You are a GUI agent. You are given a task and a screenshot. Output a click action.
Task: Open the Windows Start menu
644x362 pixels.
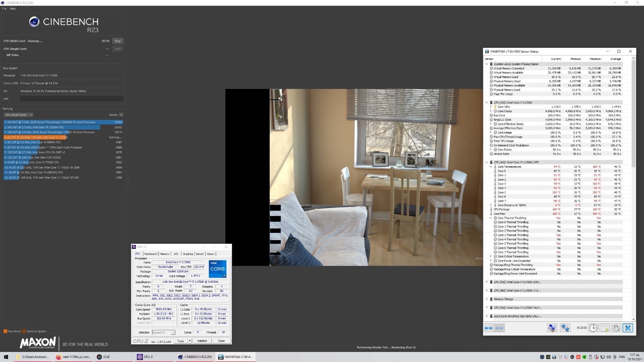point(6,357)
